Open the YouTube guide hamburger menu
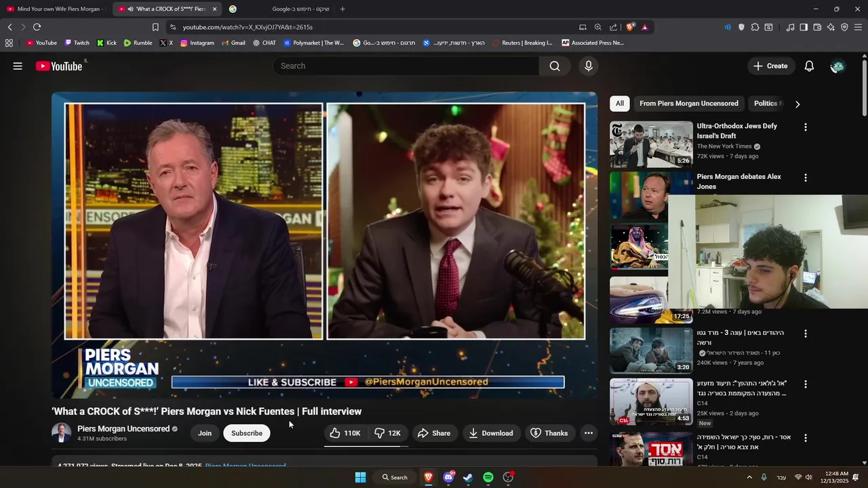Viewport: 868px width, 488px height. pyautogui.click(x=18, y=66)
